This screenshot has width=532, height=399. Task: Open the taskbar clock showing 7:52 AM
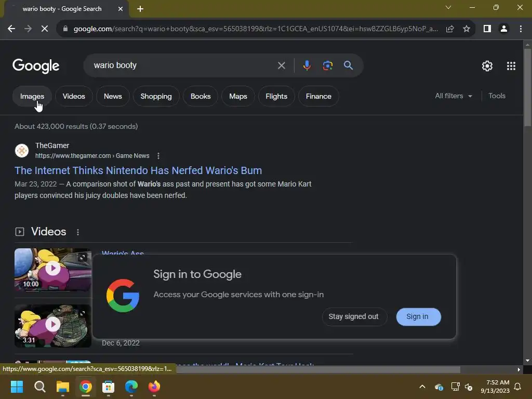[495, 387]
